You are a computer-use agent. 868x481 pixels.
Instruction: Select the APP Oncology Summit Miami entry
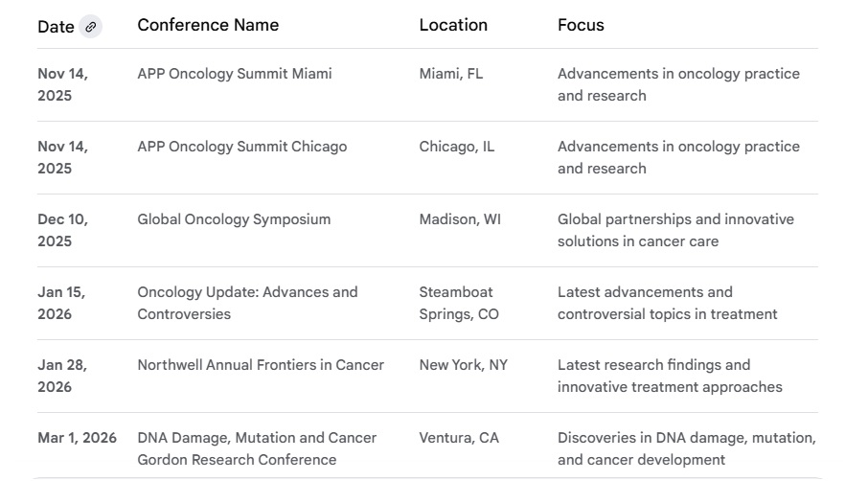(x=235, y=74)
